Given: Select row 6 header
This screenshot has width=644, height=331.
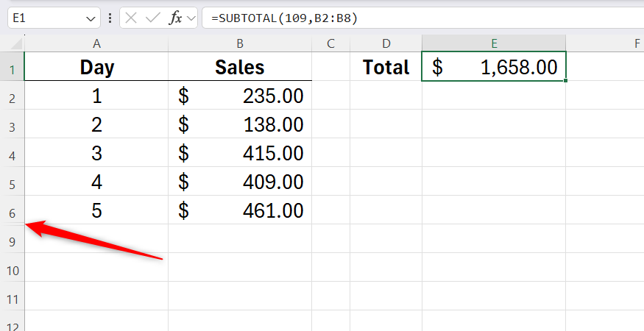Looking at the screenshot, I should (13, 210).
